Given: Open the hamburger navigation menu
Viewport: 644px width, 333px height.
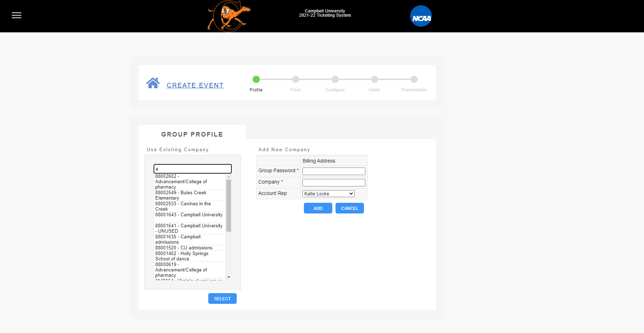Looking at the screenshot, I should [16, 15].
